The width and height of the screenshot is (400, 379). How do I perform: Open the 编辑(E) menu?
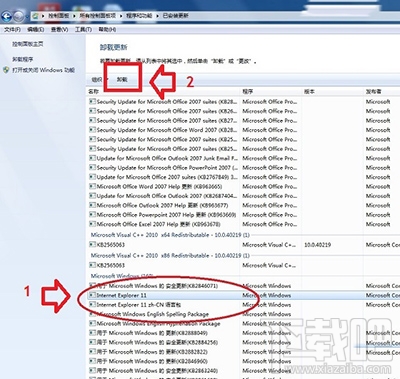pyautogui.click(x=36, y=30)
